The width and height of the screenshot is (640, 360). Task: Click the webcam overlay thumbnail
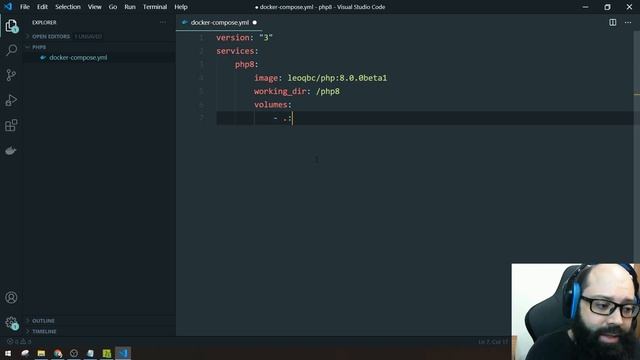[576, 311]
